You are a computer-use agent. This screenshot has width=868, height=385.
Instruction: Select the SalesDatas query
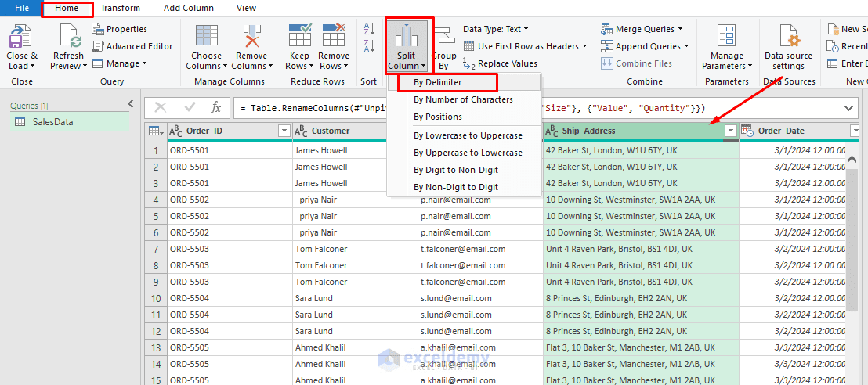click(x=70, y=122)
